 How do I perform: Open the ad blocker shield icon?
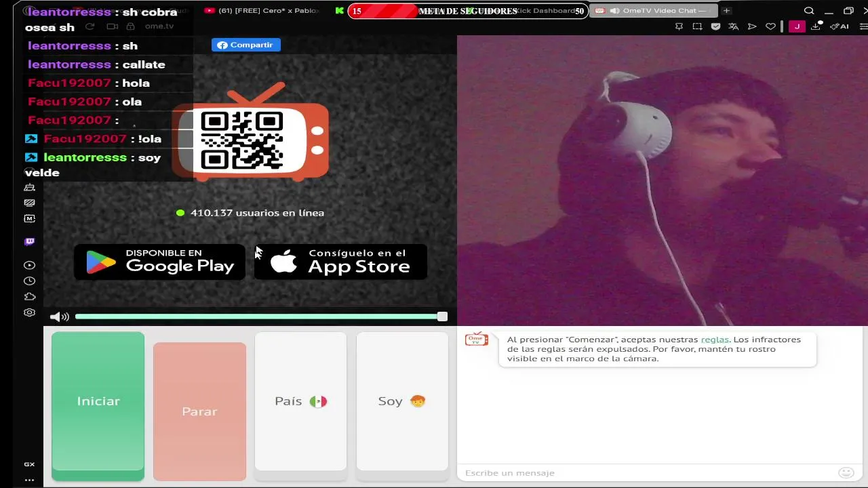coord(715,26)
